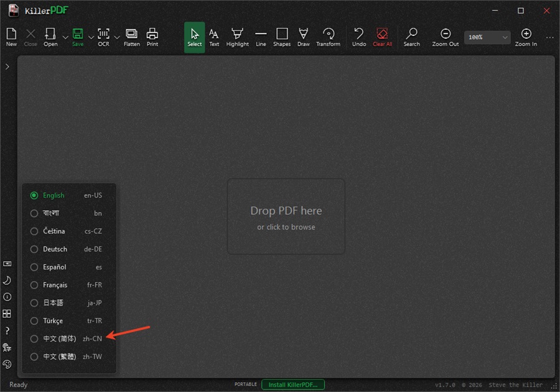Activate the Select tool
Viewport: 560px width, 392px height.
pos(195,37)
